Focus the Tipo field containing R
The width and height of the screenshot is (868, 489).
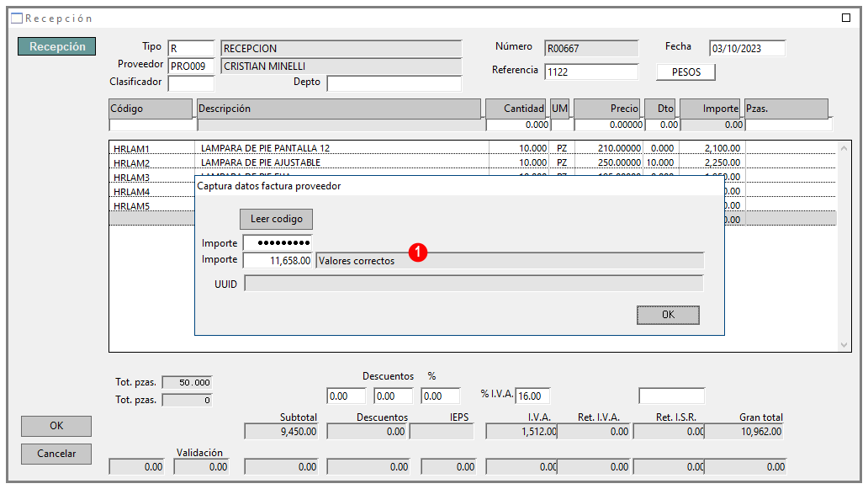pyautogui.click(x=191, y=48)
